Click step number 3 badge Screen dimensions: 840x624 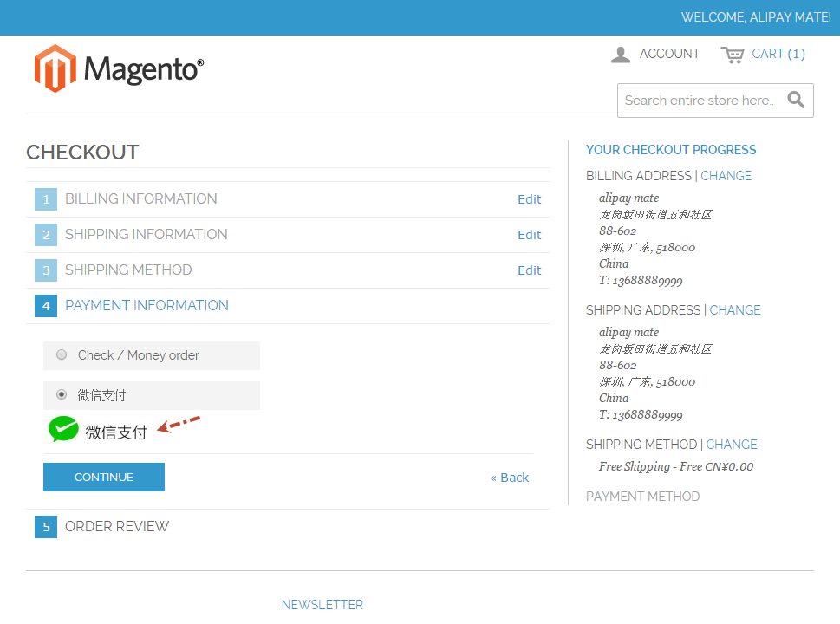(x=46, y=270)
